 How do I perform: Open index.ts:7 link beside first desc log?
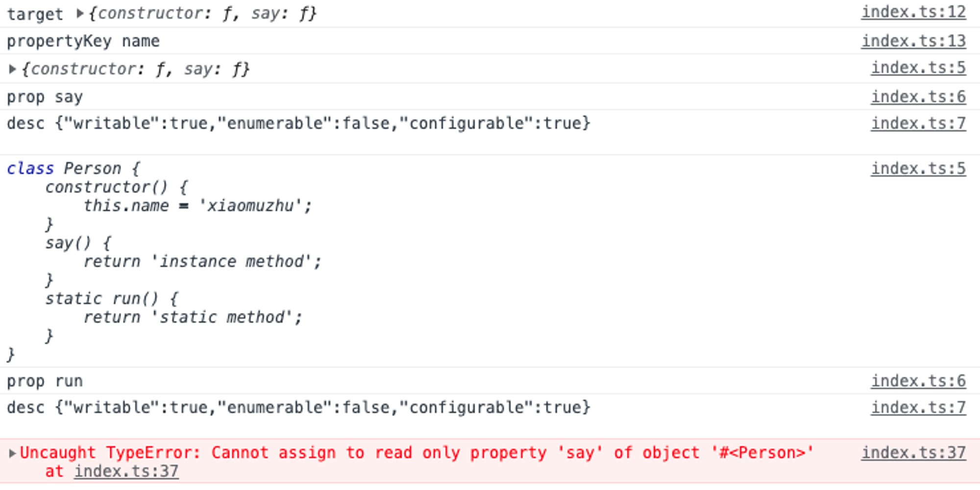[x=918, y=124]
